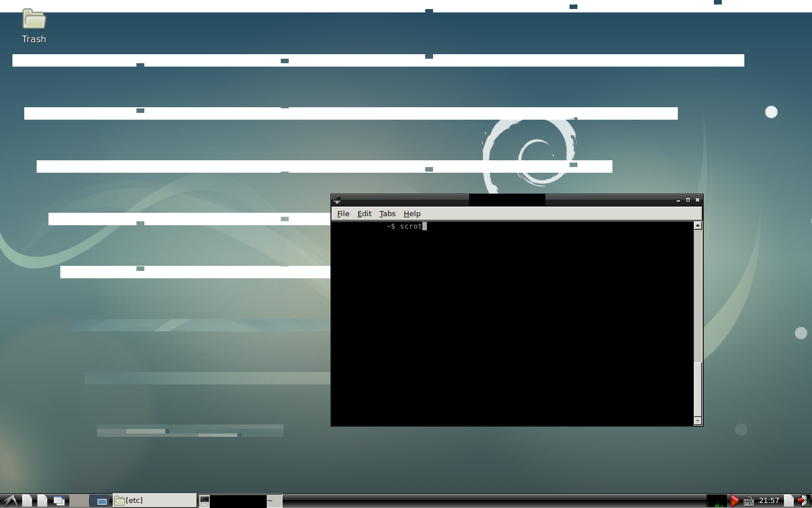Open the Help menu in the terminal
Image resolution: width=812 pixels, height=508 pixels.
point(412,214)
